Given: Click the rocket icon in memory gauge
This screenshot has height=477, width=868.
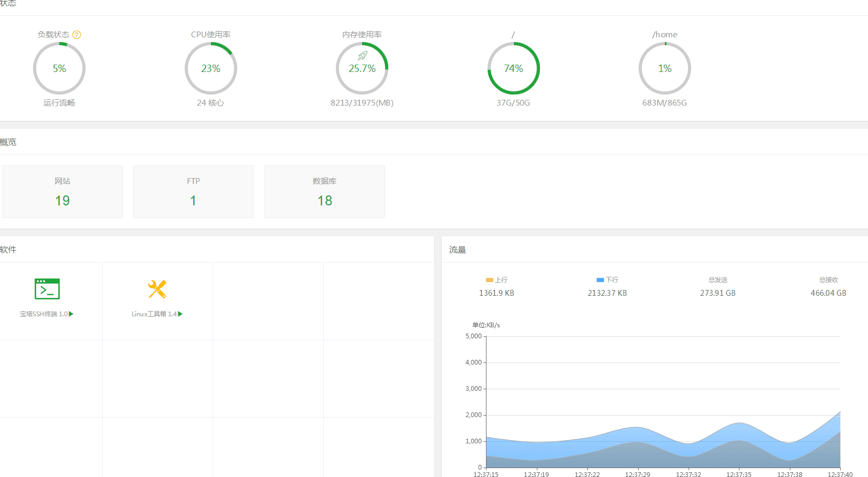Looking at the screenshot, I should coord(362,56).
